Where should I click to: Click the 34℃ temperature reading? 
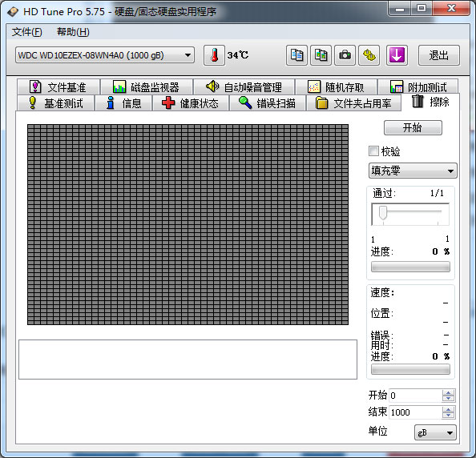coord(238,55)
